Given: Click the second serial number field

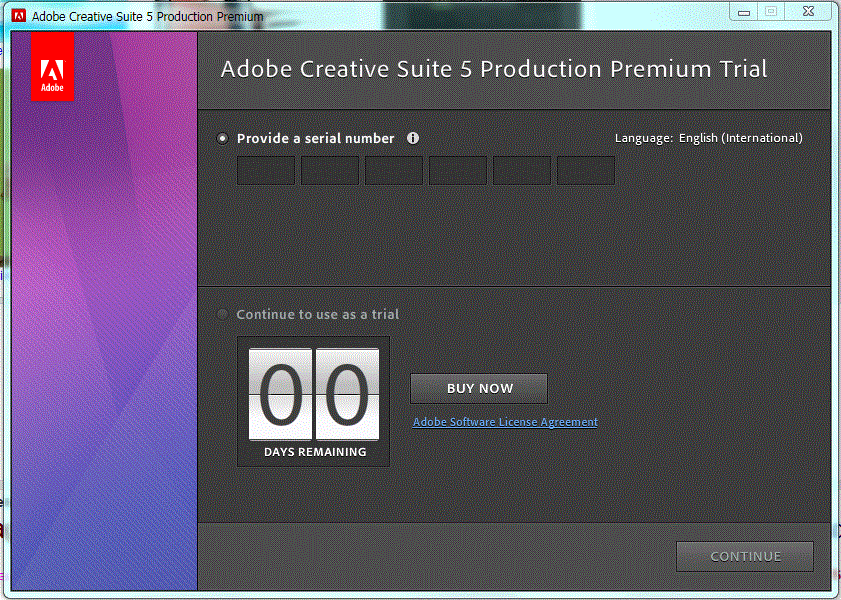Looking at the screenshot, I should click(330, 171).
